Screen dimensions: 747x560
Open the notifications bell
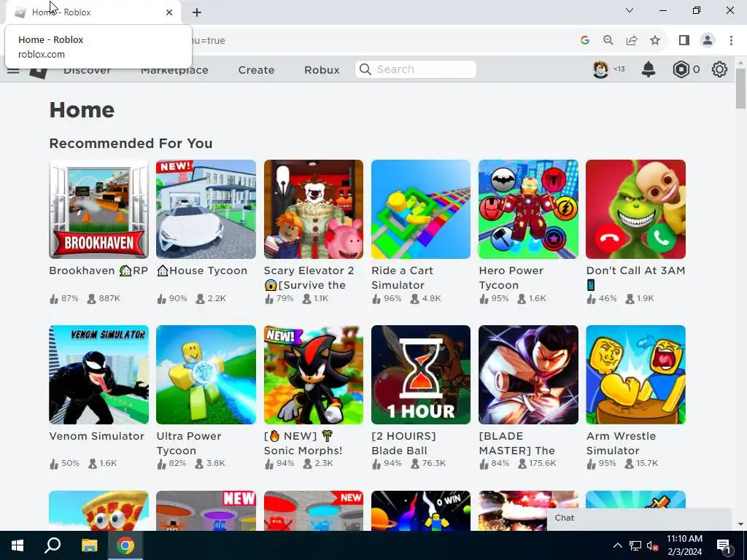649,69
